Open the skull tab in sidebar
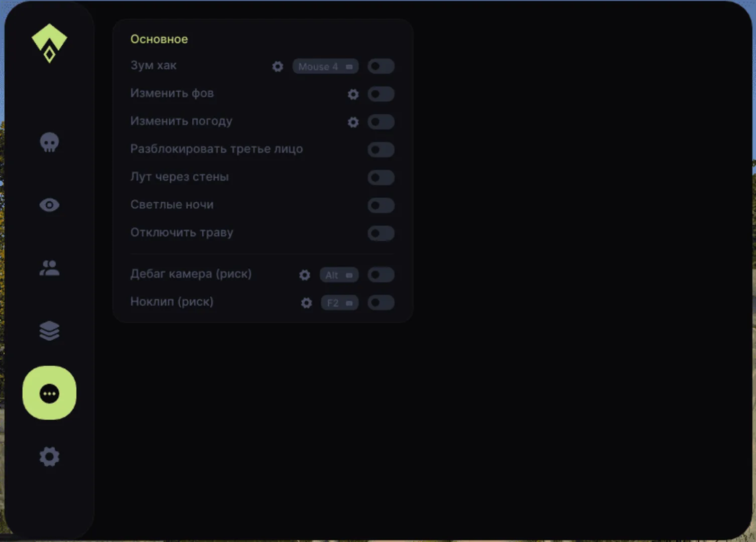756x542 pixels. click(x=49, y=143)
